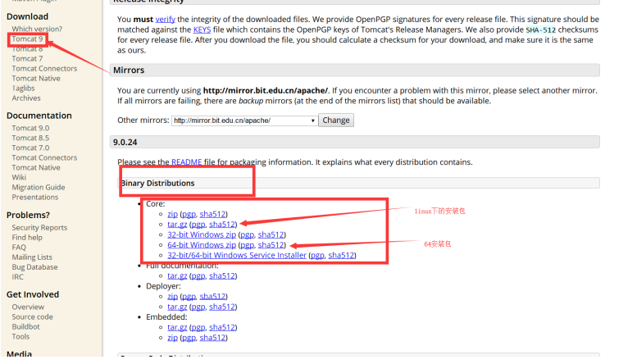Download the Core zip file

(x=173, y=214)
